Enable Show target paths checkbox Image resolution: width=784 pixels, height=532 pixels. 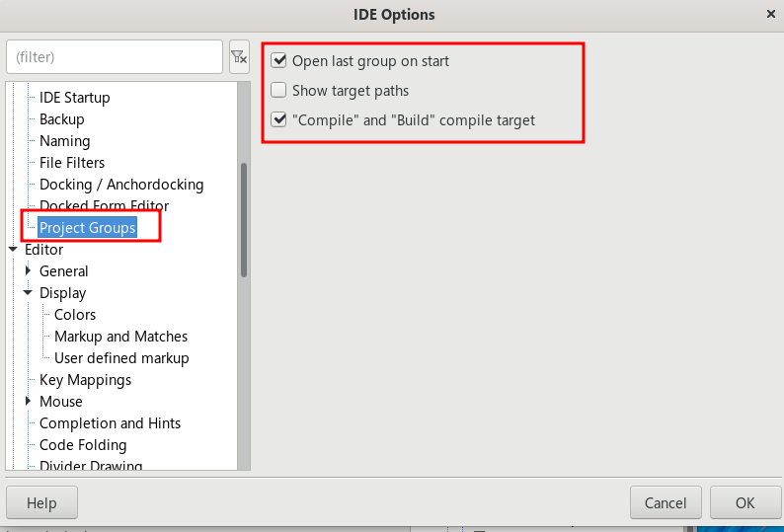(x=279, y=91)
